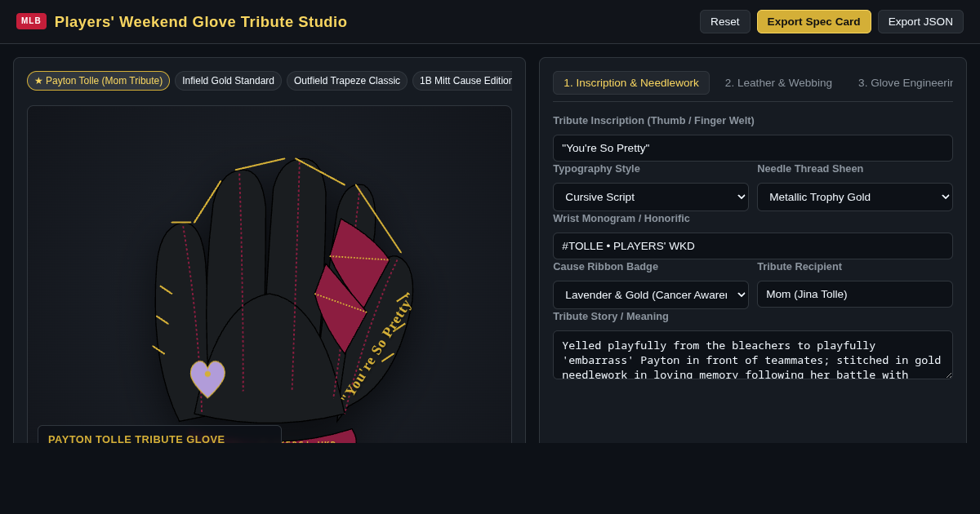
Task: Click into the Tribute Story textarea
Action: [753, 355]
